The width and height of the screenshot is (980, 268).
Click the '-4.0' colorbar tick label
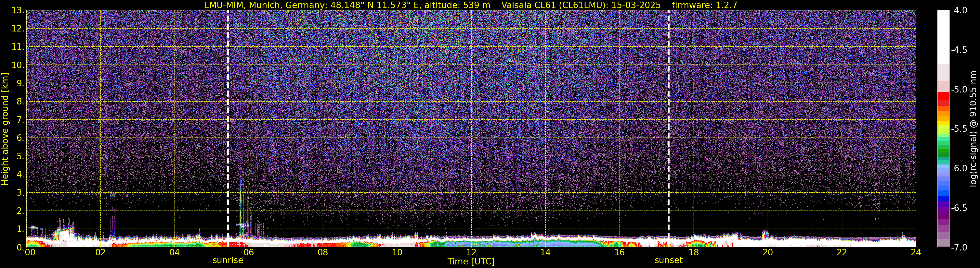[959, 11]
